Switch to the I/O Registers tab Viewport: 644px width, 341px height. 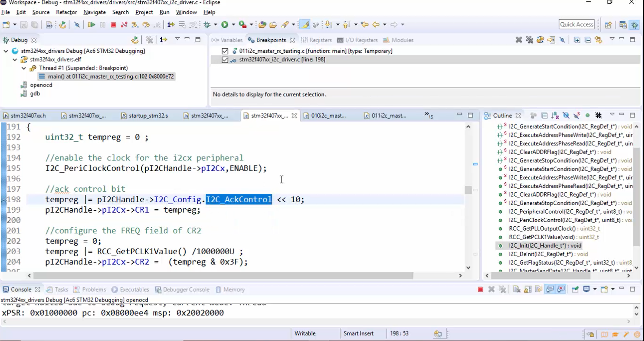[357, 40]
